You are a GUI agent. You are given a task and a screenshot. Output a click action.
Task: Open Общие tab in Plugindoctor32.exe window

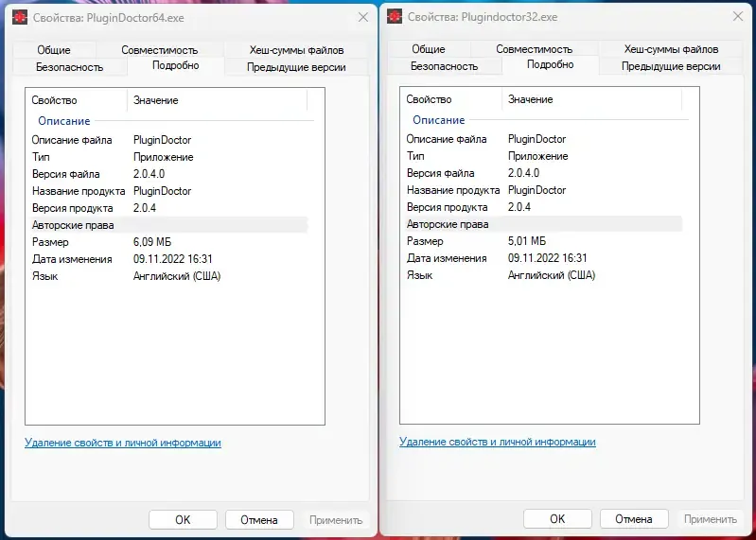(428, 49)
